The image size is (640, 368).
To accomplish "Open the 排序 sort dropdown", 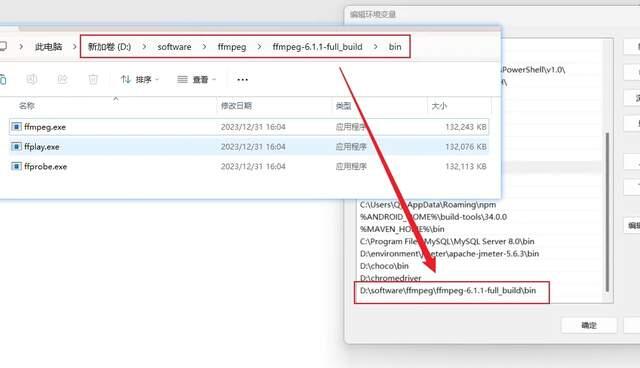I will tap(140, 80).
